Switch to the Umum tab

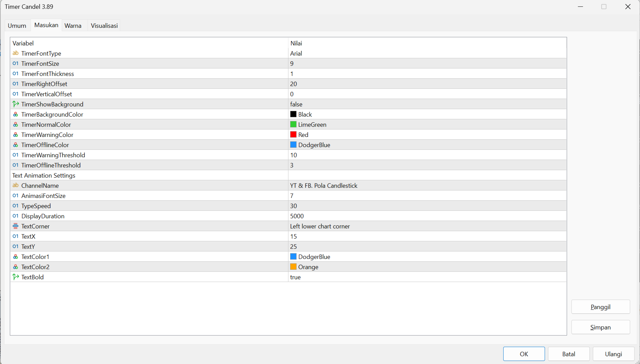click(17, 25)
